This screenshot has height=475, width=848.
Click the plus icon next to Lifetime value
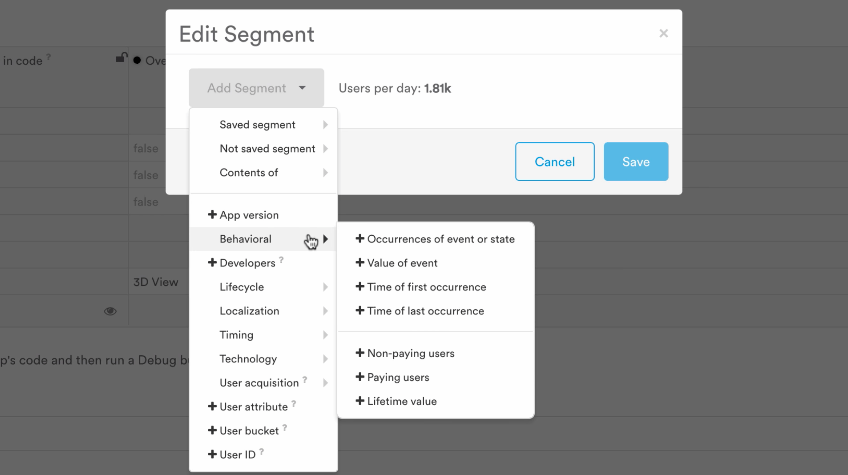coord(360,401)
